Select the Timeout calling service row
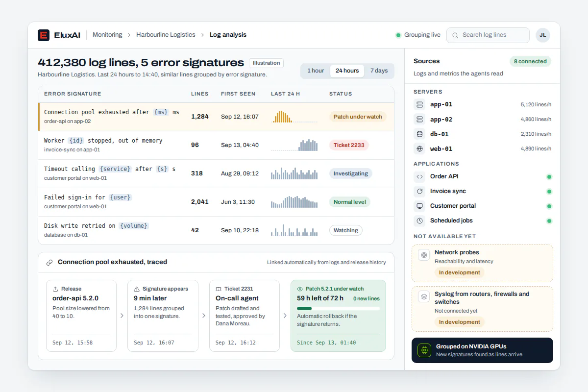 [x=216, y=173]
